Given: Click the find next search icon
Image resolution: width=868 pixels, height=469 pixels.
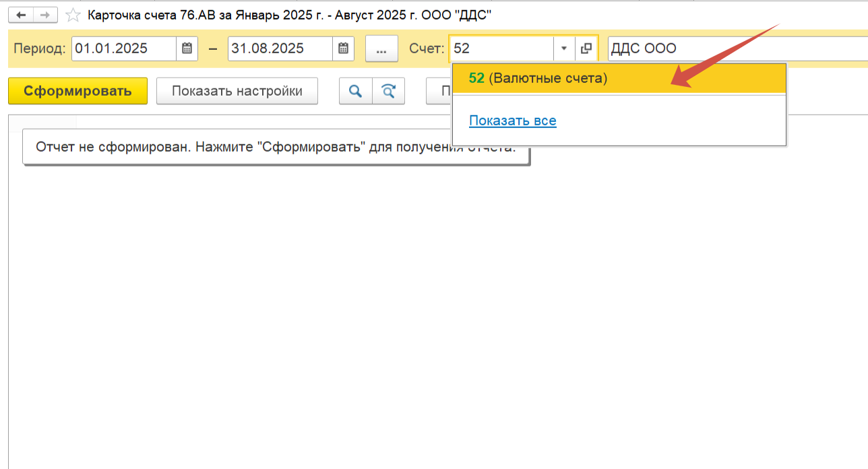Looking at the screenshot, I should [388, 91].
